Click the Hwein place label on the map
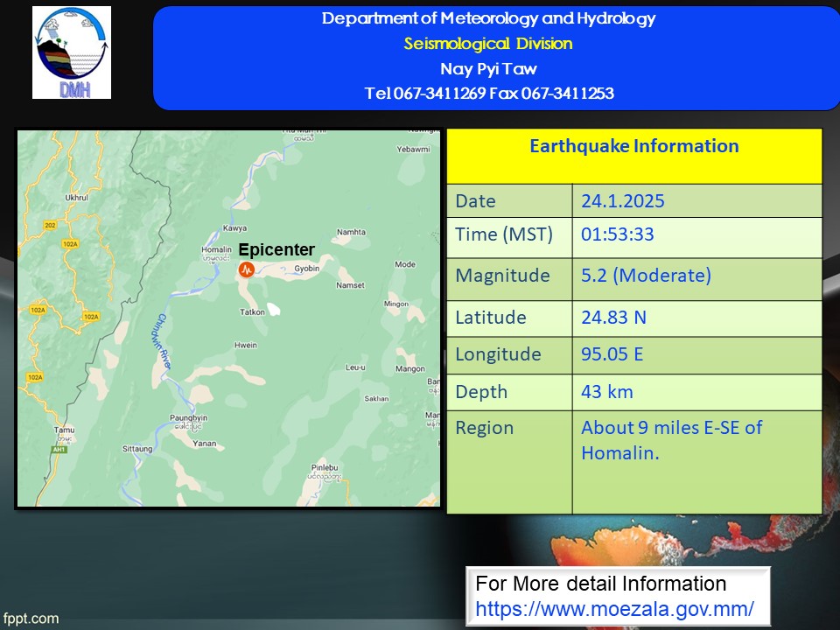 [245, 346]
